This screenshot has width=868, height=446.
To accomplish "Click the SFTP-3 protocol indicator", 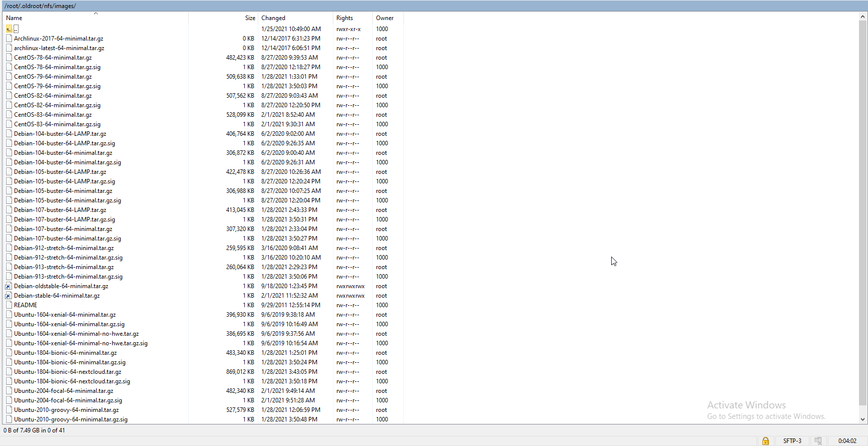I will (792, 441).
